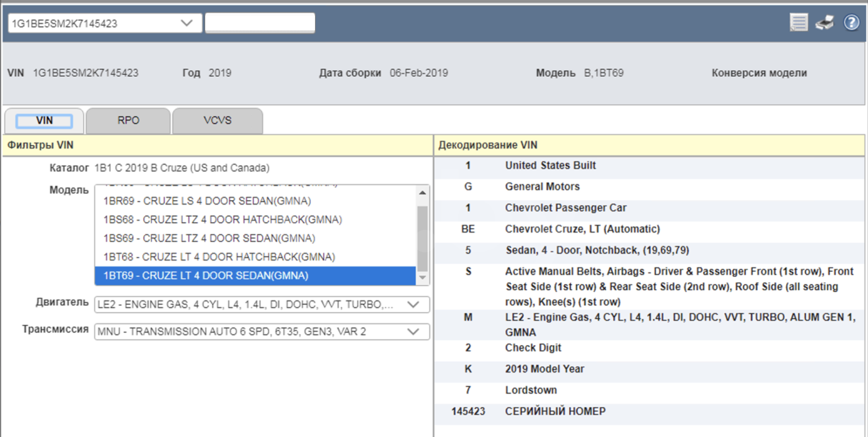868x437 pixels.
Task: Click the year value 2019
Action: 220,73
